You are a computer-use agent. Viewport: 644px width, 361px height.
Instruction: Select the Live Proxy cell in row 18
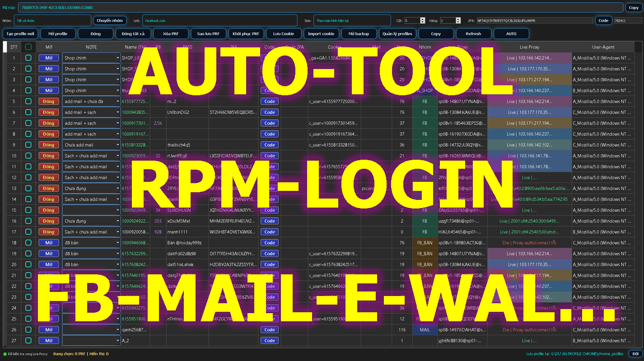(529, 243)
